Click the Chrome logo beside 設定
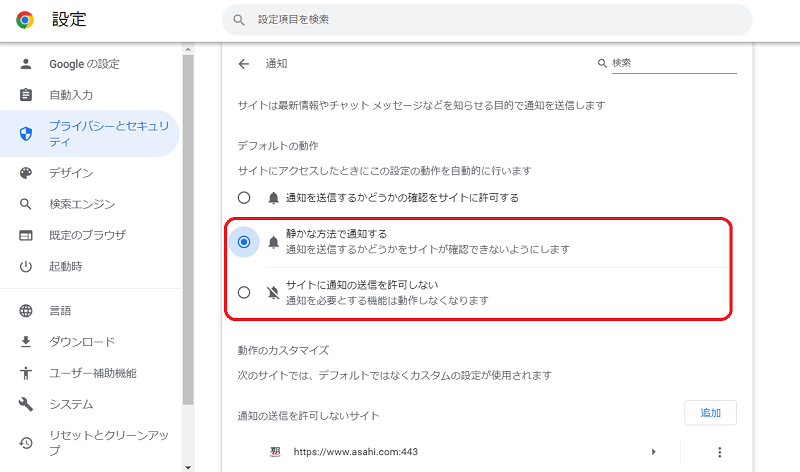 [x=25, y=19]
